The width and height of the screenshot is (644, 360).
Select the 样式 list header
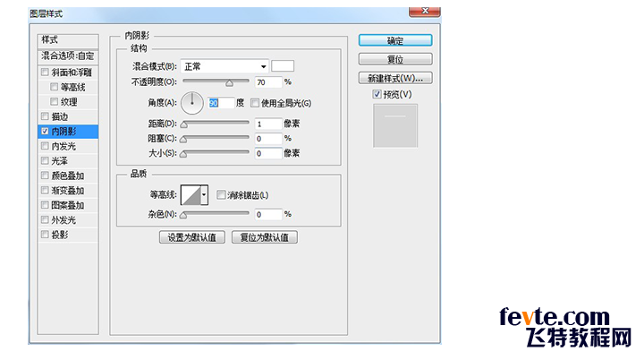68,40
